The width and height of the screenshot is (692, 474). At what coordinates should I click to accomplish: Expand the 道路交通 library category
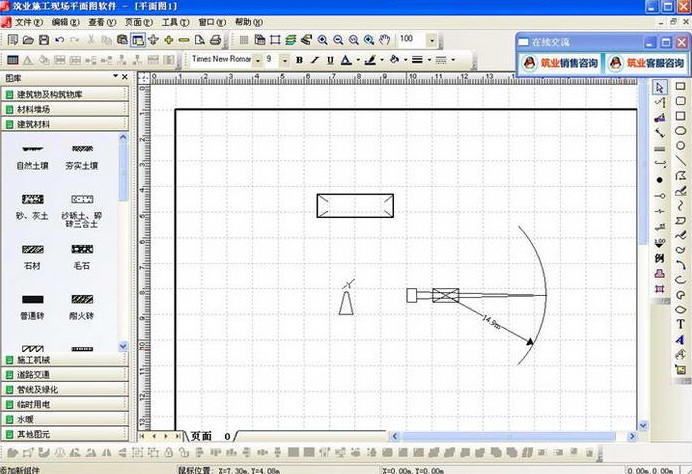click(65, 375)
